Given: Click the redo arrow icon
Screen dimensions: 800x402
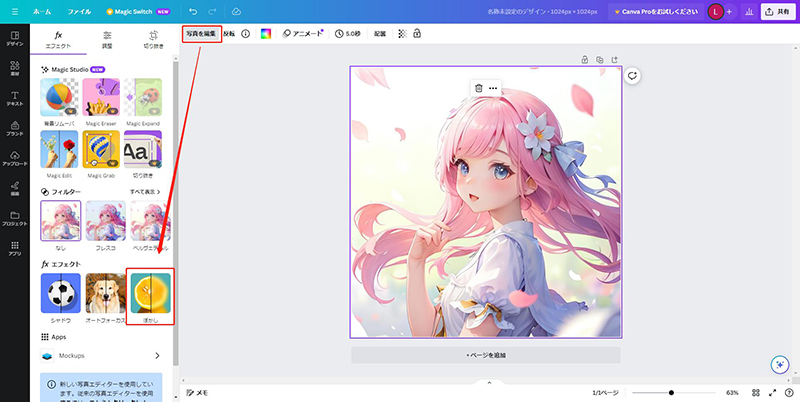Looking at the screenshot, I should pos(212,11).
